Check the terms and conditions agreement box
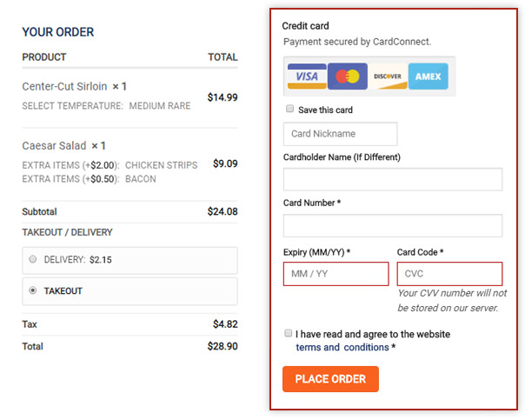 (288, 333)
